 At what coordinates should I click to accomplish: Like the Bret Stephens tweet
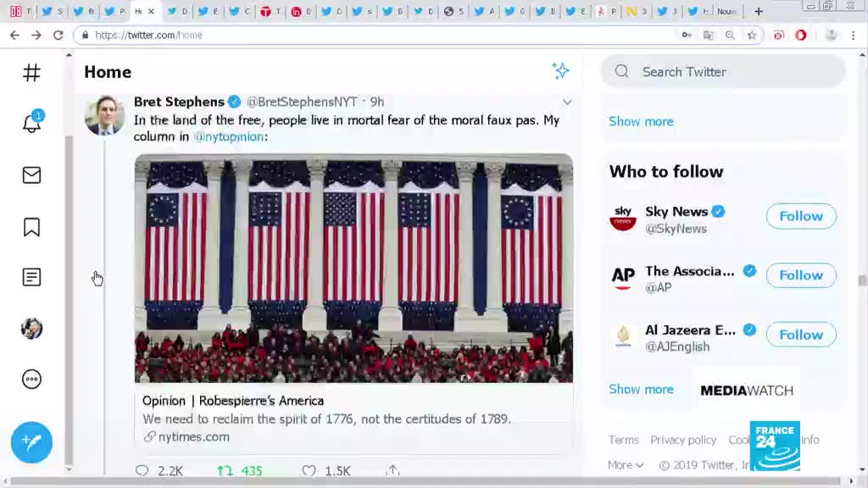tap(309, 471)
